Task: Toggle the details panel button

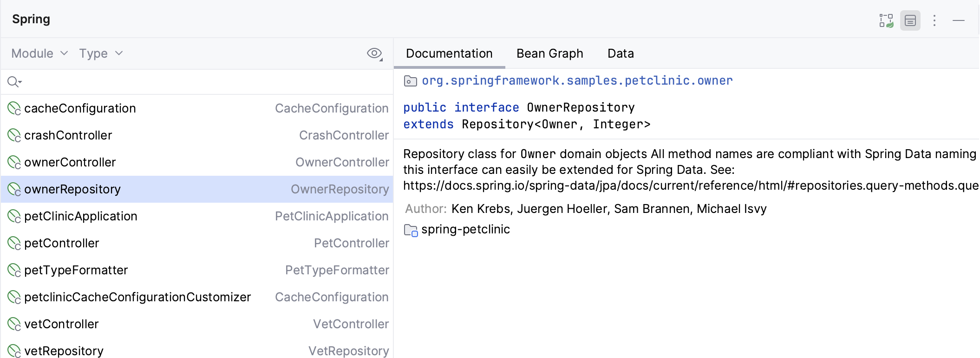Action: 910,20
